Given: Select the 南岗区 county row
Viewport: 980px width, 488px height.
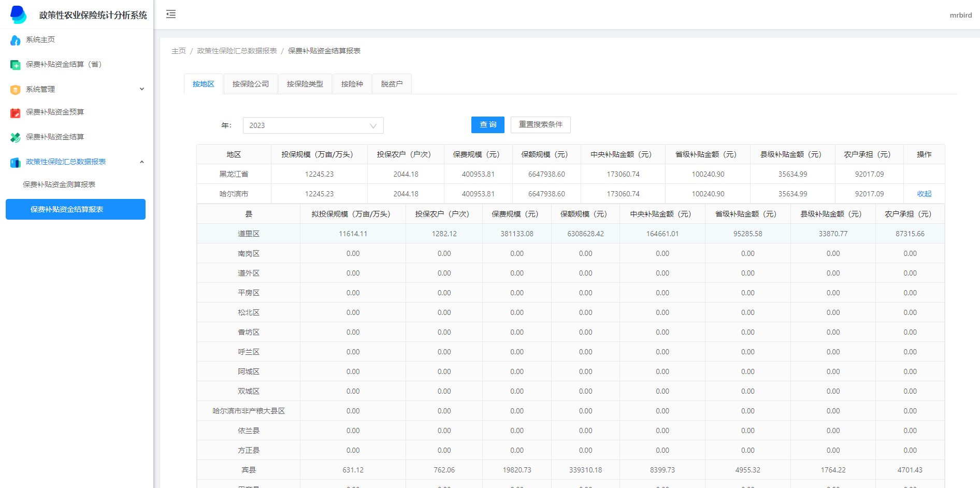Looking at the screenshot, I should tap(571, 253).
